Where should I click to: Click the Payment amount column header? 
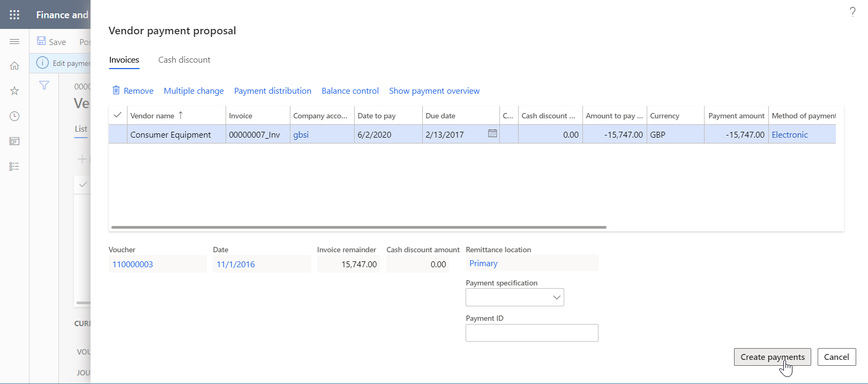(737, 116)
